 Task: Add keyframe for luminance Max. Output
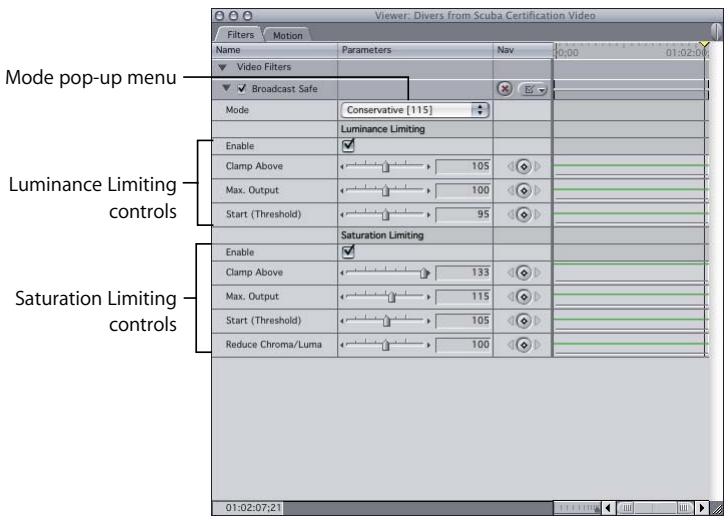524,190
